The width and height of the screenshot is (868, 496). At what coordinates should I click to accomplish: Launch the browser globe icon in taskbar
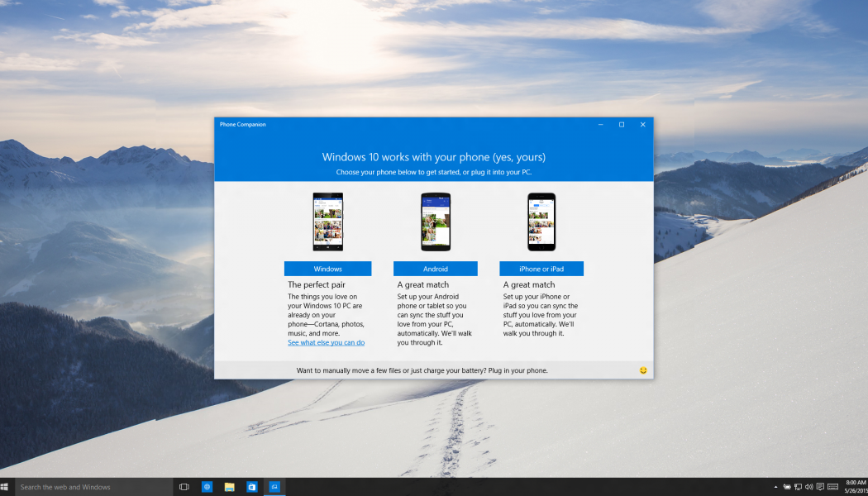click(207, 487)
